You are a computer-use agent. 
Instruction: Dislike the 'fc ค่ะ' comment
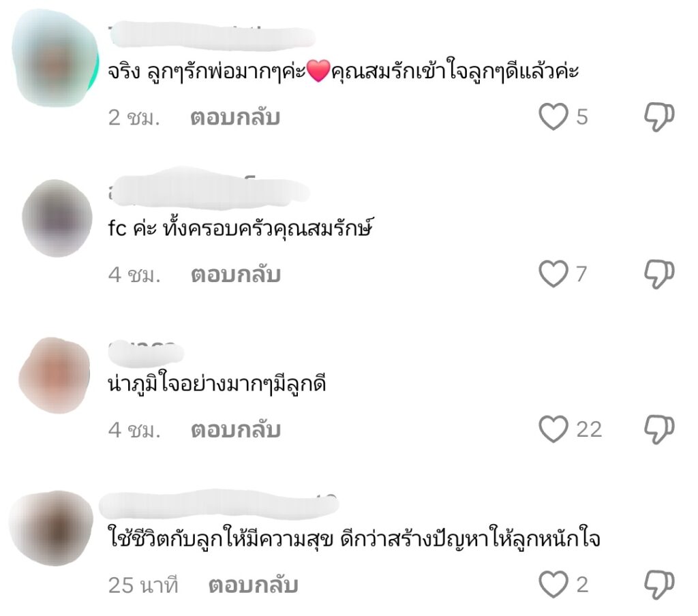pyautogui.click(x=659, y=274)
